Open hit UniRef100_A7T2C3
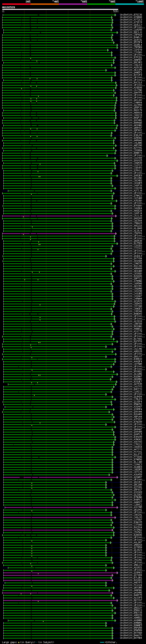The height and width of the screenshot is (644, 146). (131, 20)
